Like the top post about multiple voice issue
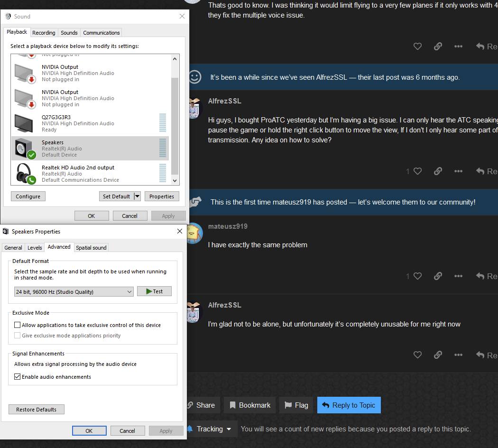Screen dimensions: 498x448 [417, 47]
